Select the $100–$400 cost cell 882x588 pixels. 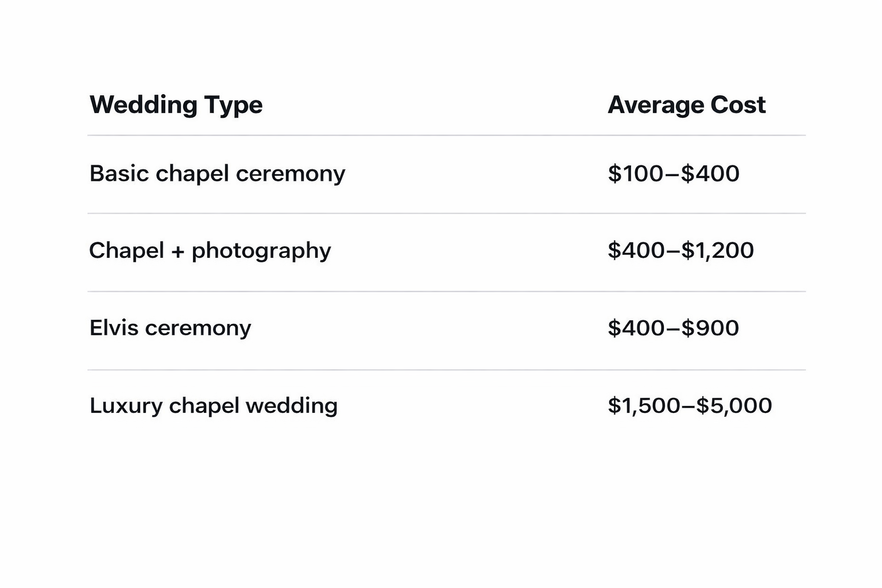click(x=673, y=173)
